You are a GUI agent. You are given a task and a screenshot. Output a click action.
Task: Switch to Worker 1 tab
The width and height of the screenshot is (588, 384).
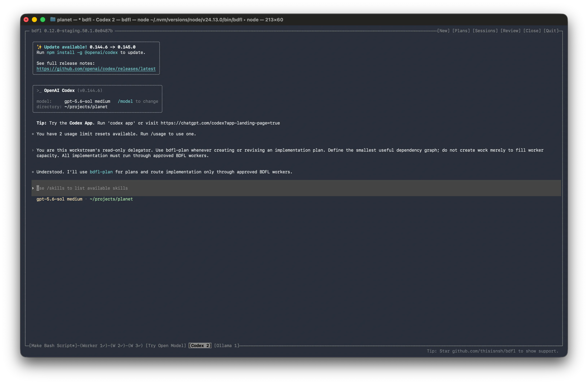coord(94,345)
